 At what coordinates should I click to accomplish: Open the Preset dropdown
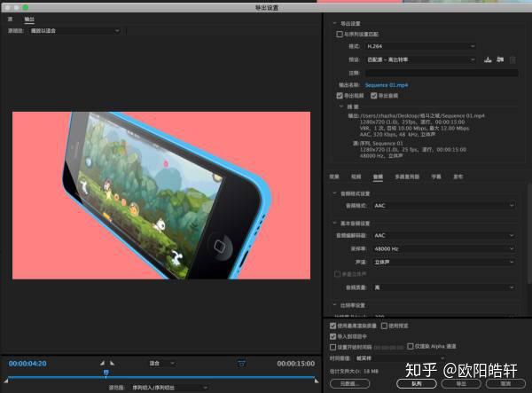click(420, 59)
